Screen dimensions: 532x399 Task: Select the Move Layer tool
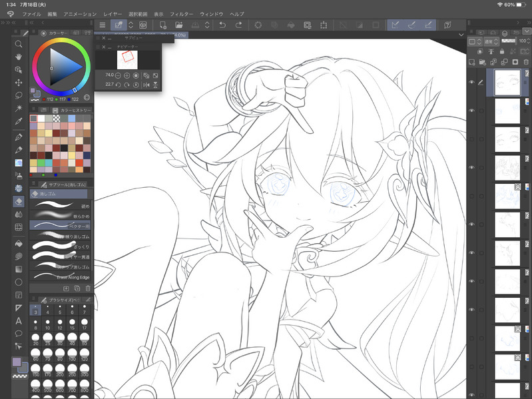[19, 83]
